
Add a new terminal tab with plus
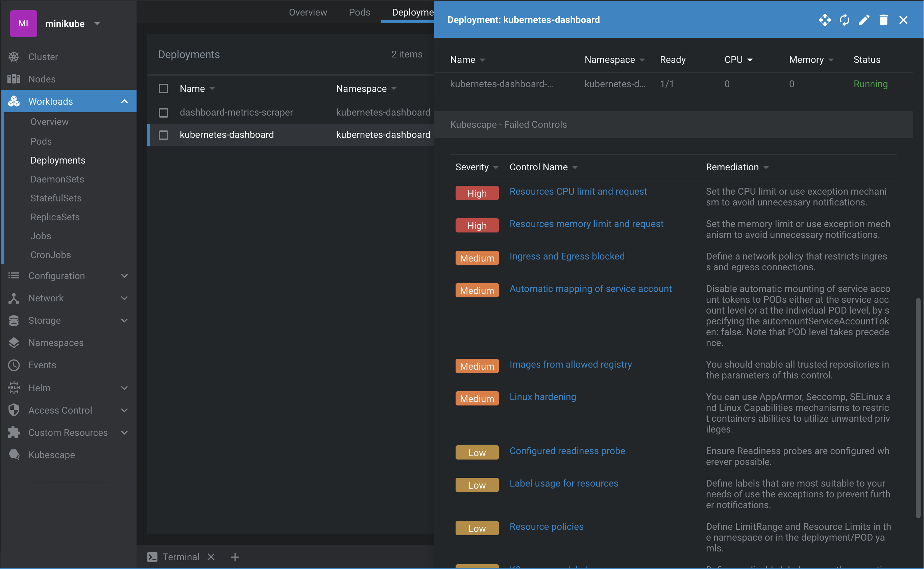pyautogui.click(x=235, y=557)
